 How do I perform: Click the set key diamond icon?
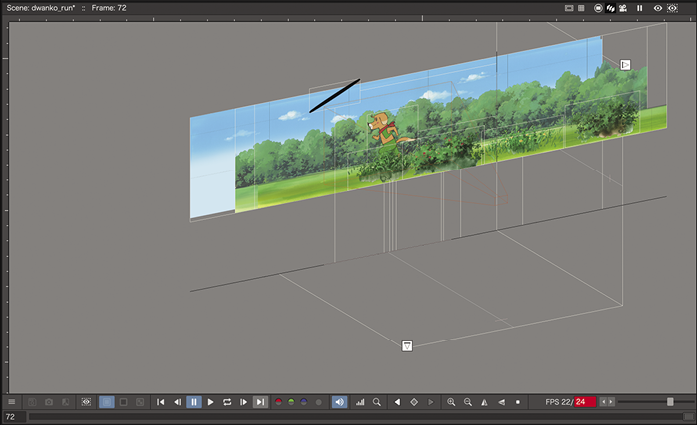(x=414, y=402)
